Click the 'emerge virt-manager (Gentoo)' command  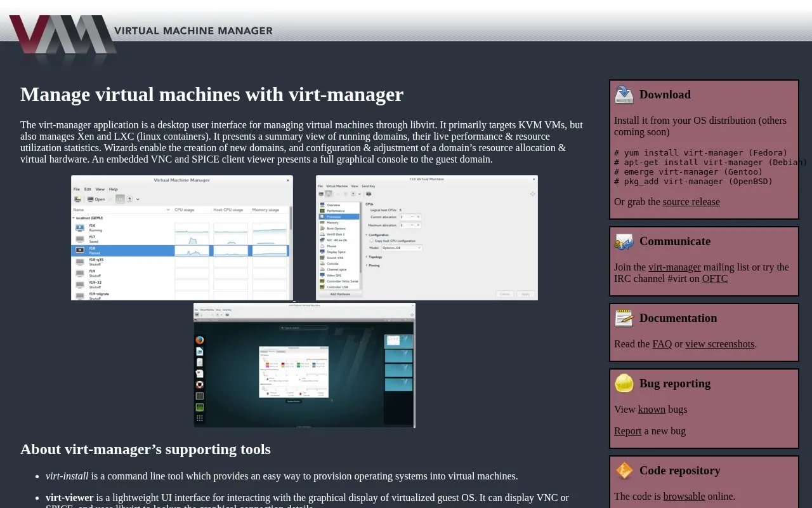pyautogui.click(x=688, y=172)
